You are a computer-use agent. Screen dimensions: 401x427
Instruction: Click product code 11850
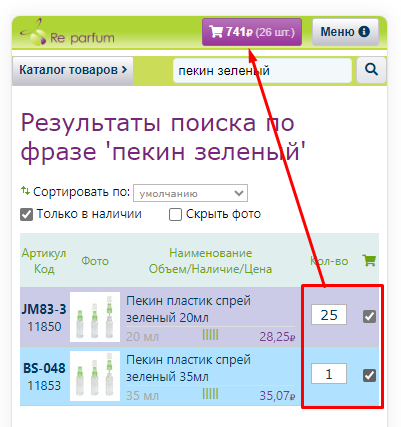44,327
